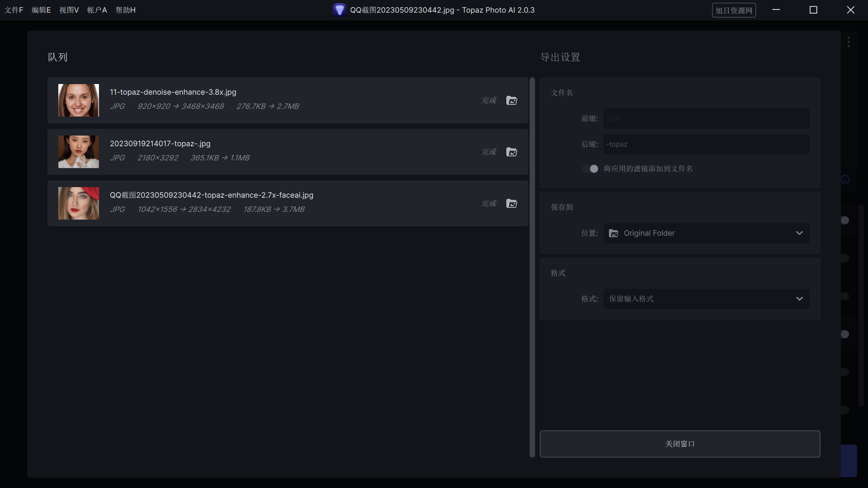Click resolution text 2180×3292
This screenshot has width=868, height=488.
pyautogui.click(x=158, y=158)
